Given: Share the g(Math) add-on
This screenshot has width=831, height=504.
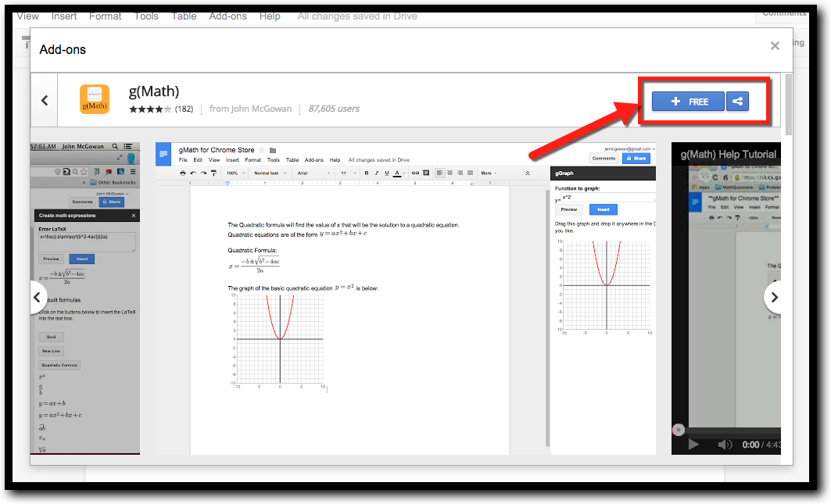Looking at the screenshot, I should [737, 102].
